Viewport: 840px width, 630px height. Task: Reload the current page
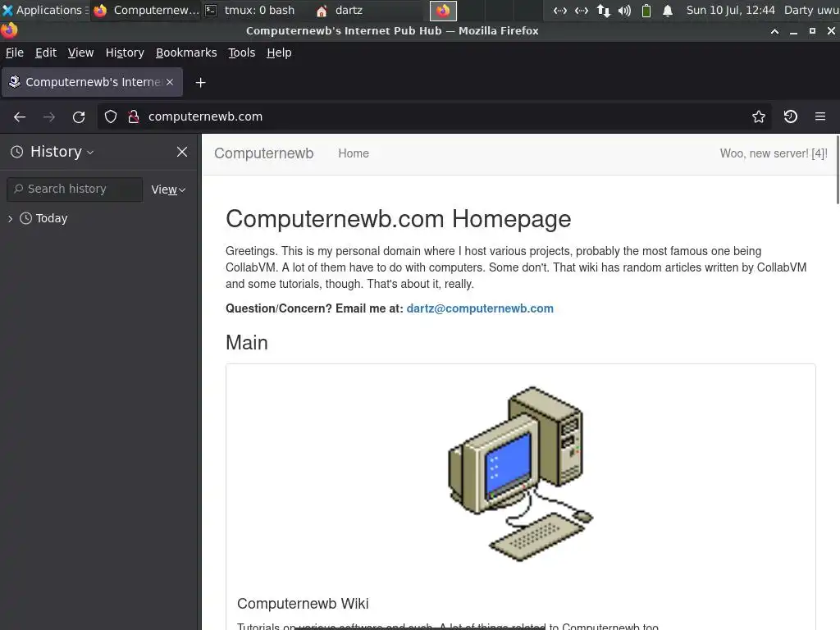(79, 116)
